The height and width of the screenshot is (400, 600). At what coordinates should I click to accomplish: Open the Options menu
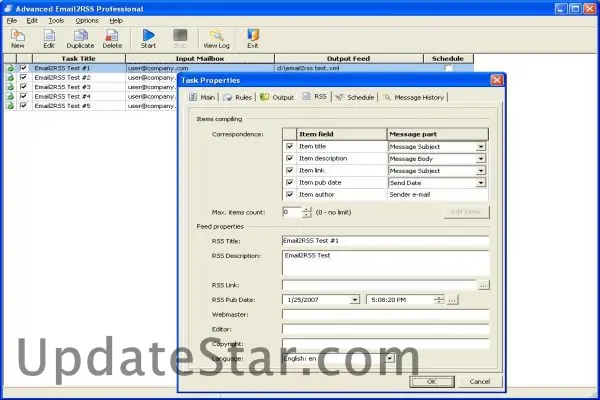[x=87, y=21]
